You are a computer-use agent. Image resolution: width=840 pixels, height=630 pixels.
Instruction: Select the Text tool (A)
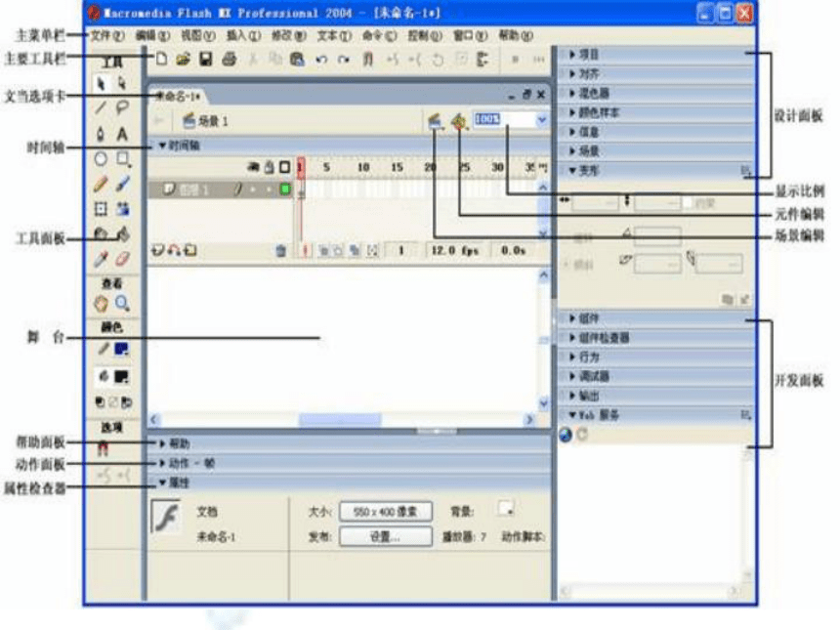coord(122,134)
